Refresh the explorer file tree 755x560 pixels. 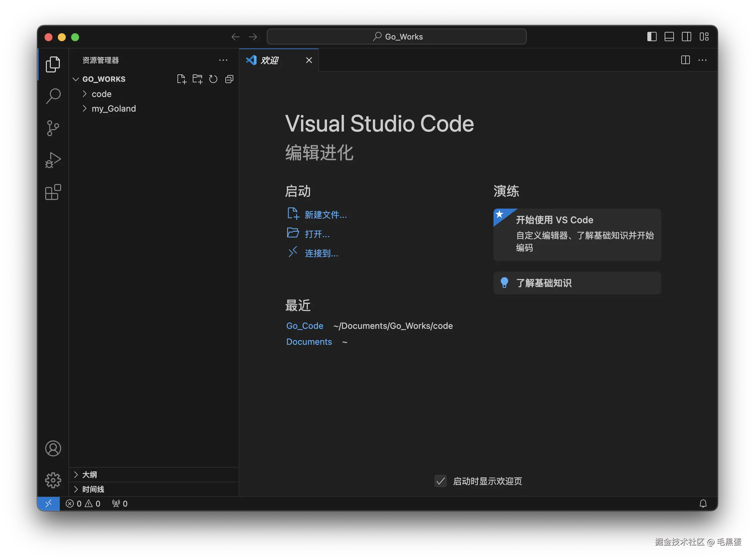(213, 79)
